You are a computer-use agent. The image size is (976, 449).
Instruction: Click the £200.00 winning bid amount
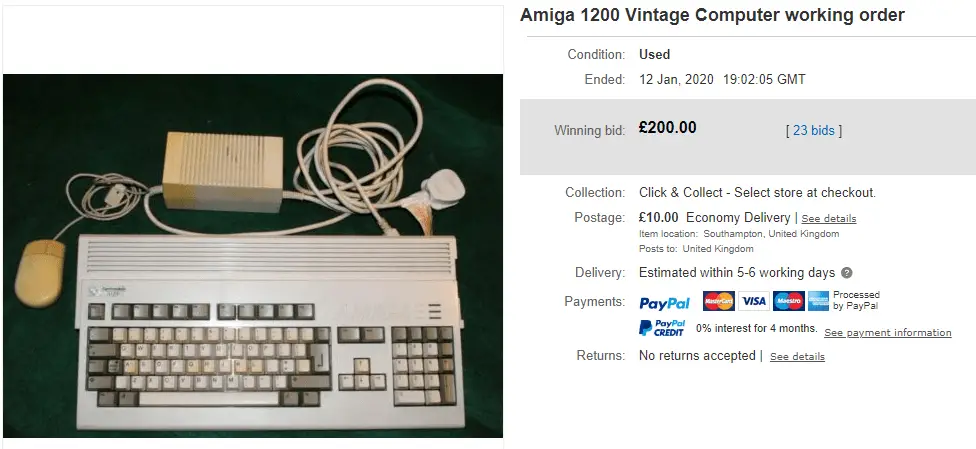click(x=668, y=128)
